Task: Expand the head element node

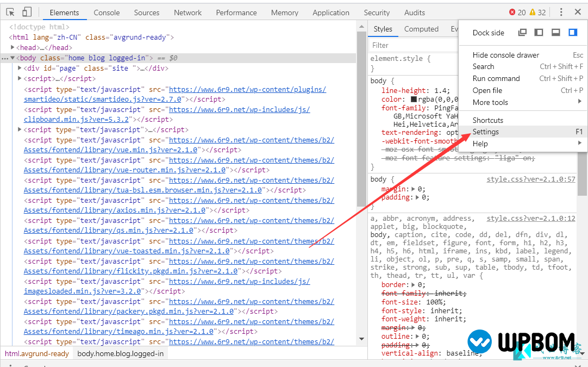Action: point(12,47)
